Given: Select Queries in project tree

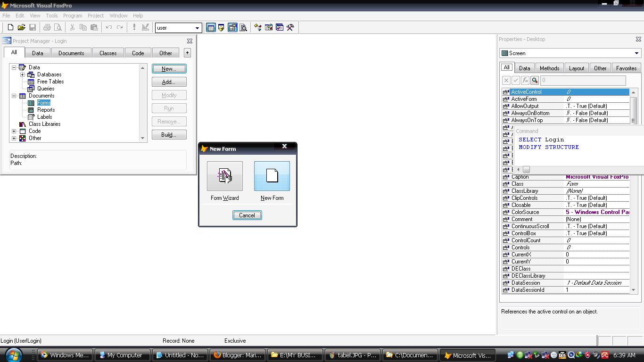Looking at the screenshot, I should tap(46, 89).
